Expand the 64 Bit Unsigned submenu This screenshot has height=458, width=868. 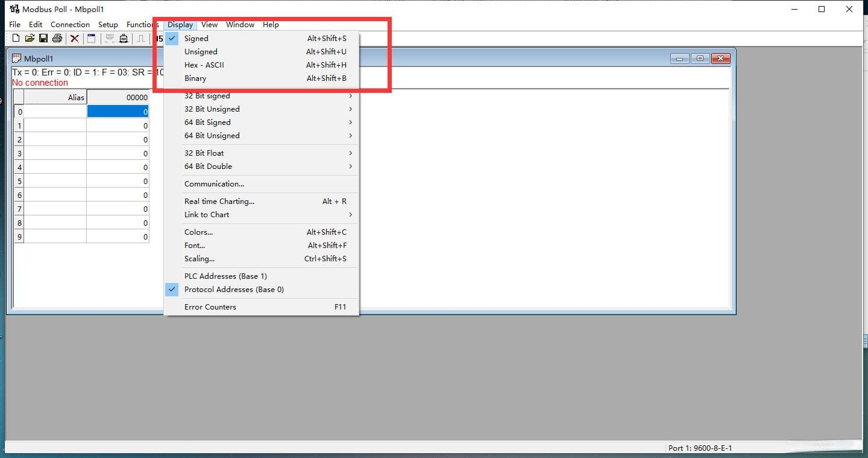[x=262, y=136]
